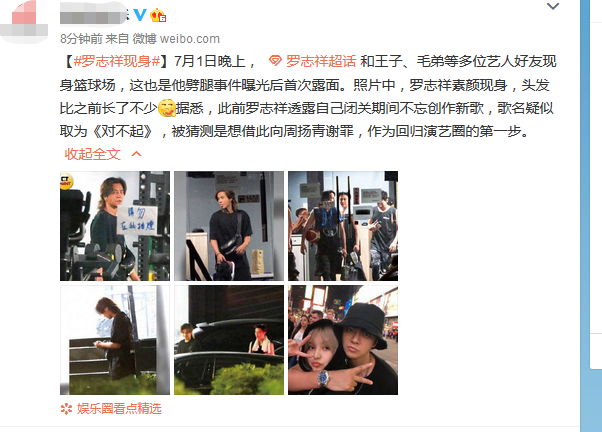Image resolution: width=602 pixels, height=432 pixels.
Task: Open the basketball group photo thumbnail
Action: pyautogui.click(x=343, y=226)
